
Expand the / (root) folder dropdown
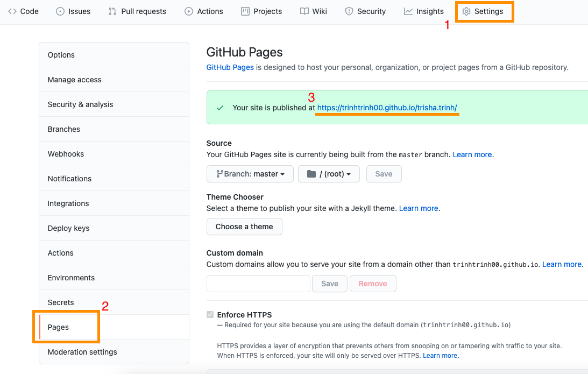coord(329,174)
